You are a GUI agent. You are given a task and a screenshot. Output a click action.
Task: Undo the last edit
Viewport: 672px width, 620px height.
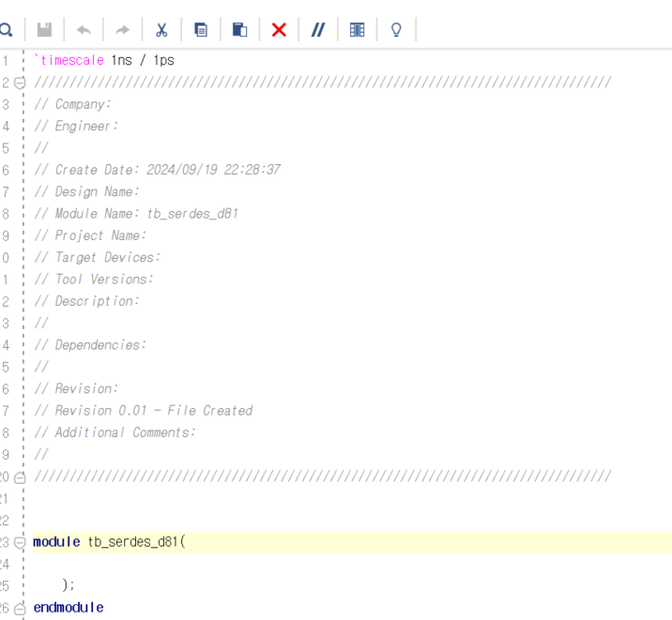click(x=84, y=30)
